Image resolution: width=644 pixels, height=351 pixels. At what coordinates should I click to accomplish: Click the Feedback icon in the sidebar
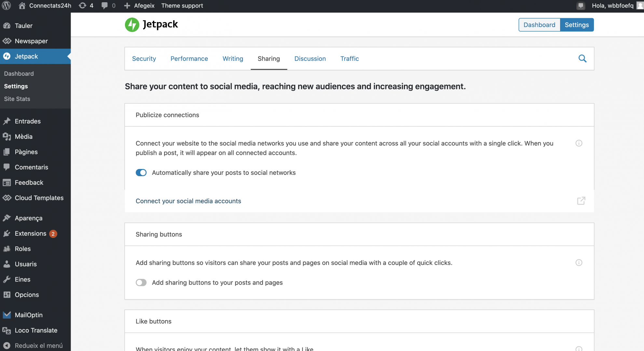coord(7,183)
